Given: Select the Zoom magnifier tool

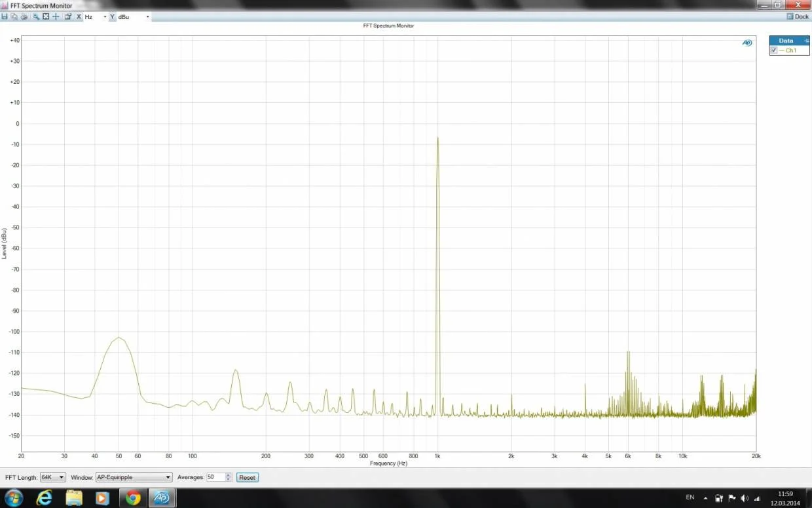Looking at the screenshot, I should tap(36, 16).
